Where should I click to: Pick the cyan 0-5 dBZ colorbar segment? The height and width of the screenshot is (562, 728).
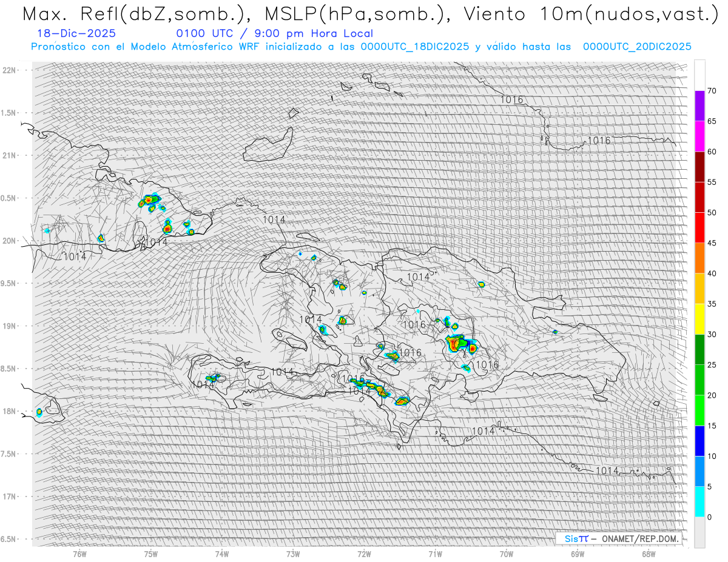pos(699,501)
